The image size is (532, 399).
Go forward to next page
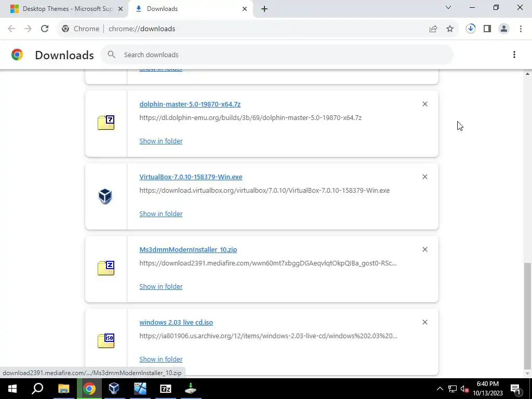point(28,29)
